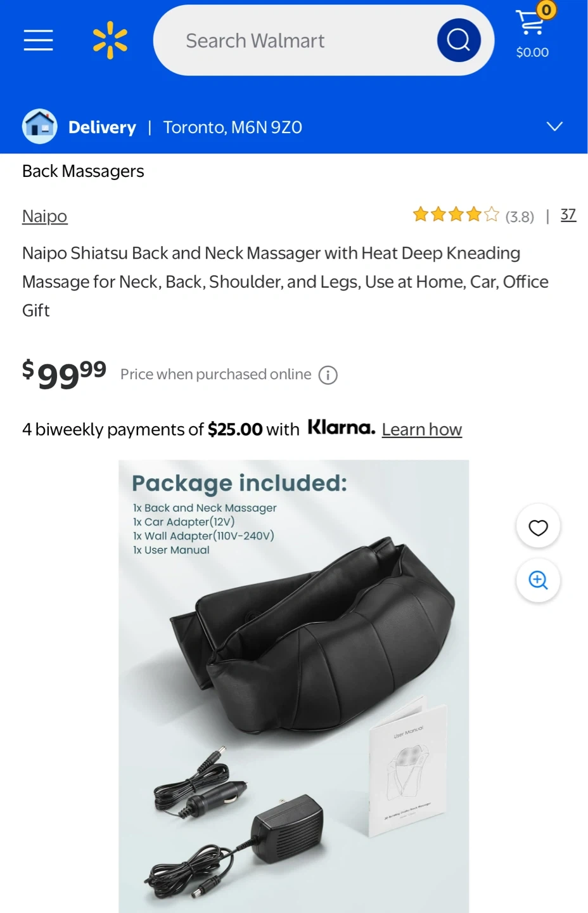Open the massager package product image
Screen dimensions: 588x913
pos(293,686)
